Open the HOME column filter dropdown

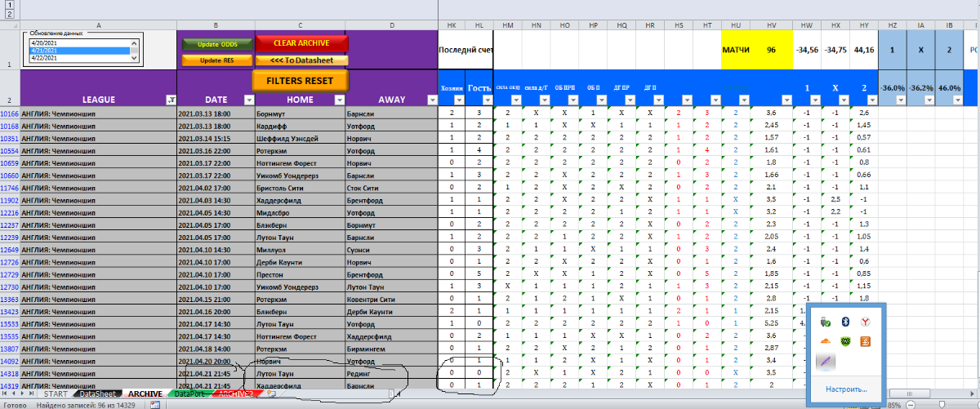click(x=339, y=100)
